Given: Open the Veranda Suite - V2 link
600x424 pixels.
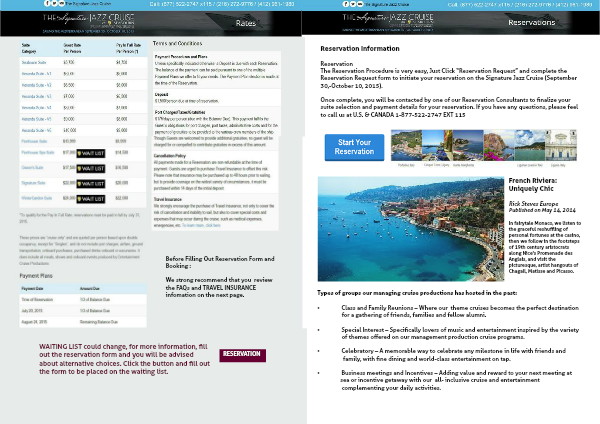Looking at the screenshot, I should point(36,85).
